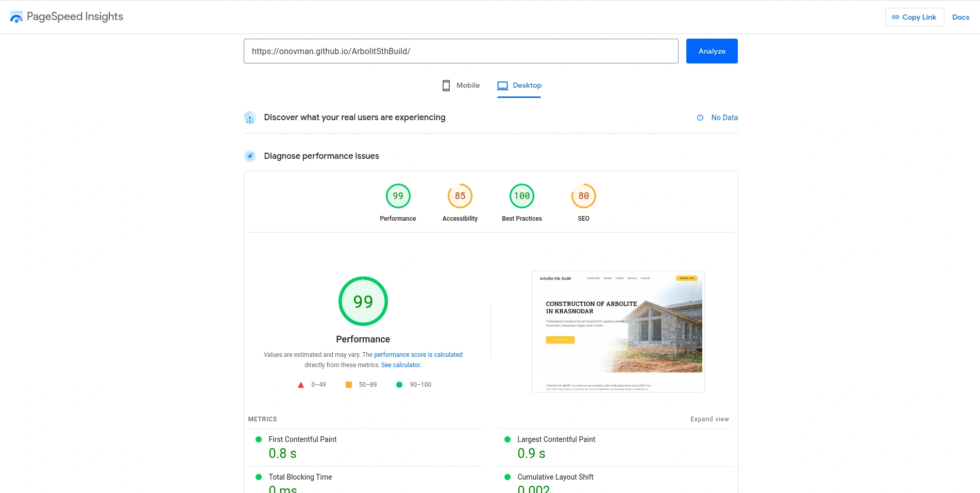Click green dot beside Cumulative Layout Shift
This screenshot has width=980, height=493.
508,477
